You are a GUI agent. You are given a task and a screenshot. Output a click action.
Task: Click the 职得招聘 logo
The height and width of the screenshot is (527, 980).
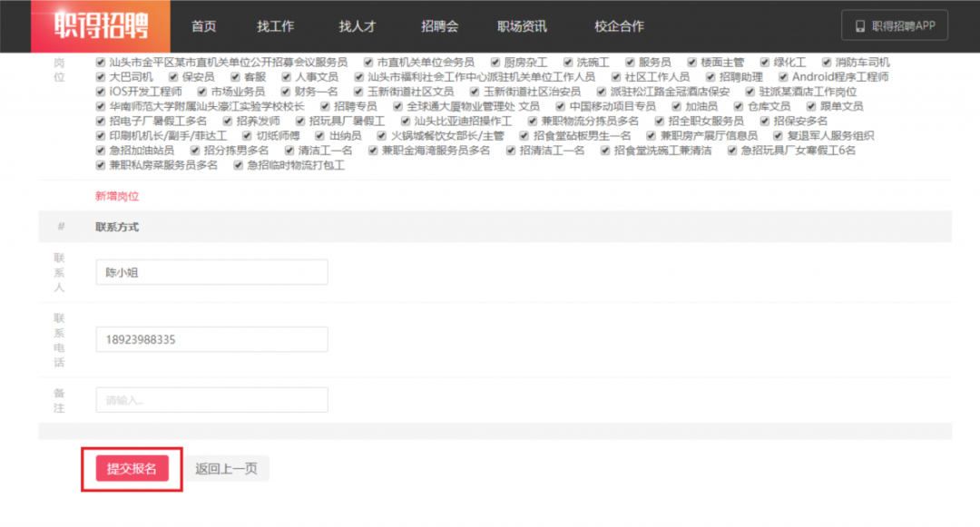coord(100,26)
